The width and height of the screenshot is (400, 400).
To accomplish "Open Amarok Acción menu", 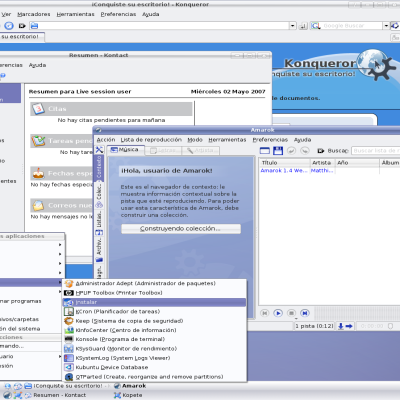I will pyautogui.click(x=106, y=140).
